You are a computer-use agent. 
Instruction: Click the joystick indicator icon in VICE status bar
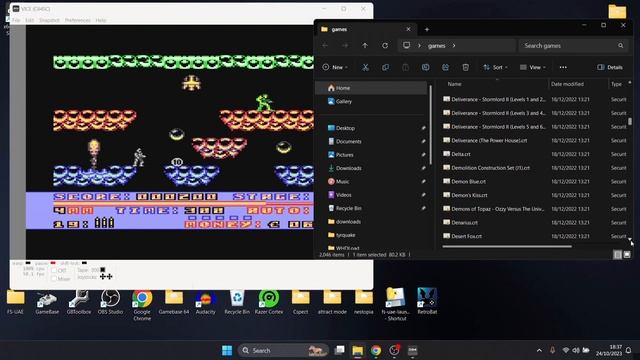pos(106,277)
